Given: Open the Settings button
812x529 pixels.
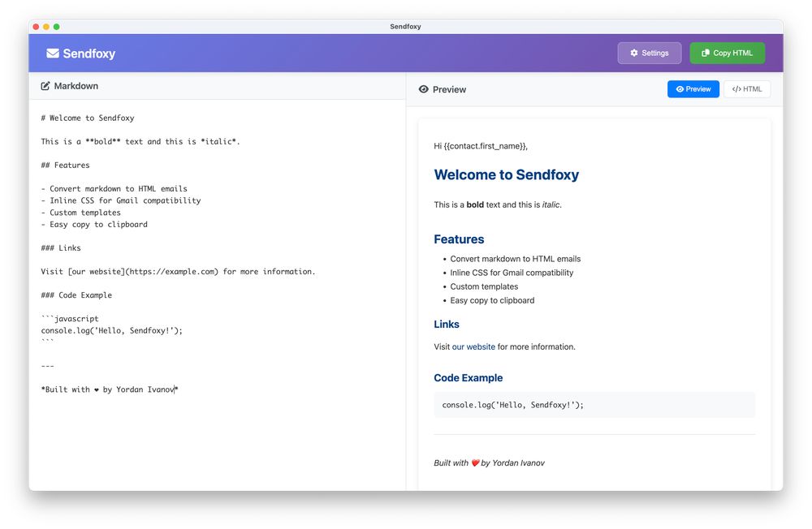Looking at the screenshot, I should [x=650, y=53].
